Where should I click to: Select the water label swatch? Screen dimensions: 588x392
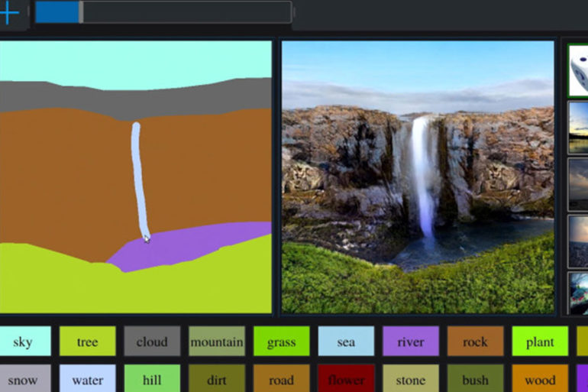(x=87, y=378)
